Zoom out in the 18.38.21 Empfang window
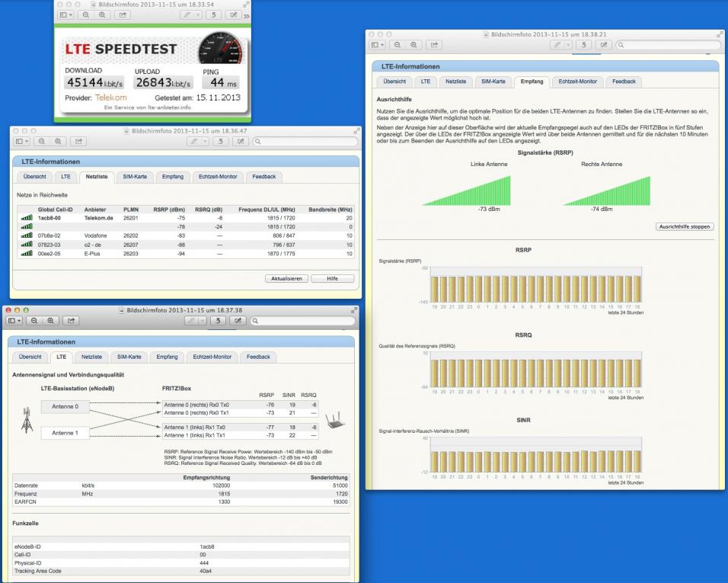Viewport: 728px width, 583px height. click(398, 45)
